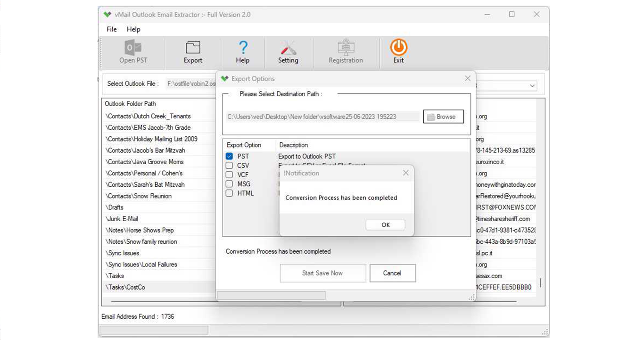This screenshot has width=644, height=340.
Task: Click the Description column header
Action: pyautogui.click(x=293, y=145)
